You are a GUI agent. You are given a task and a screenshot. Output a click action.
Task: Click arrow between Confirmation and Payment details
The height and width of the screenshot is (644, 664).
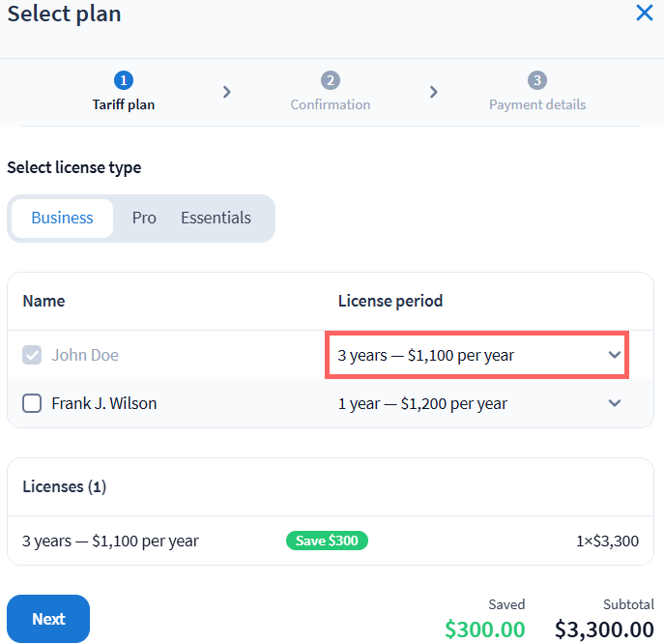[434, 92]
